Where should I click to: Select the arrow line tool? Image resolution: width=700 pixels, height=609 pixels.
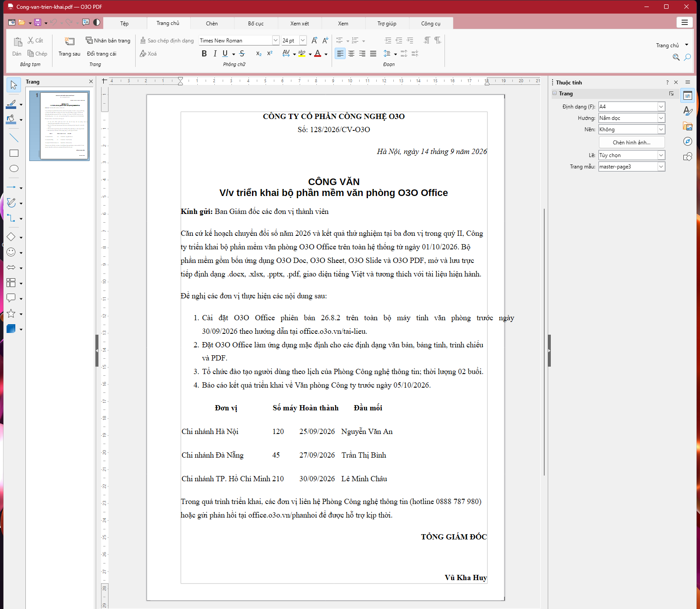point(11,187)
